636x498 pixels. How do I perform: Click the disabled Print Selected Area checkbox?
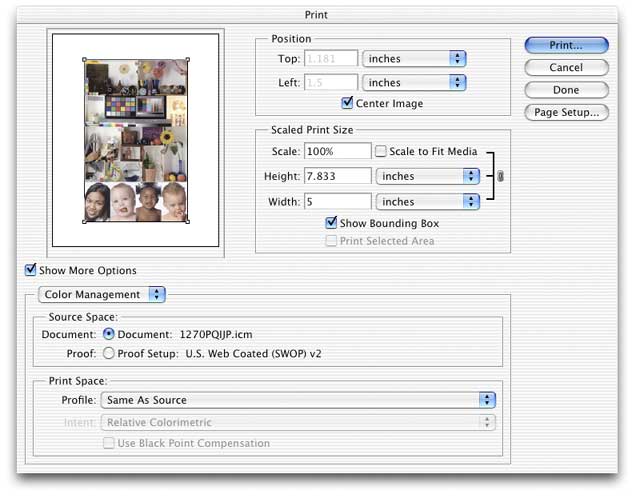coord(331,241)
